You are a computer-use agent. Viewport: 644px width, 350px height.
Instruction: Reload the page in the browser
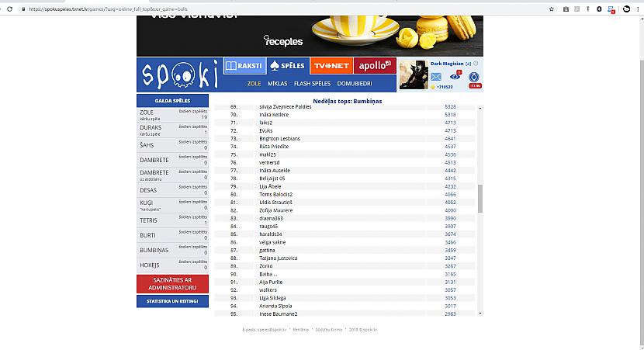click(x=10, y=9)
